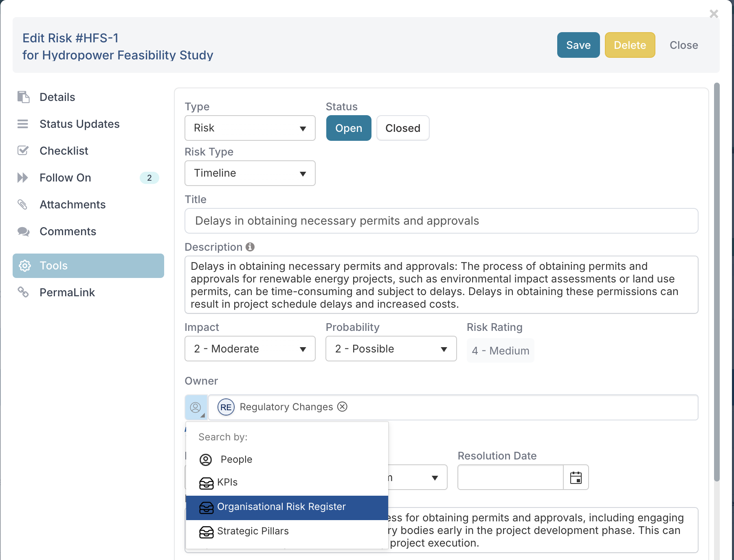Click into the Description text area

[x=442, y=285]
